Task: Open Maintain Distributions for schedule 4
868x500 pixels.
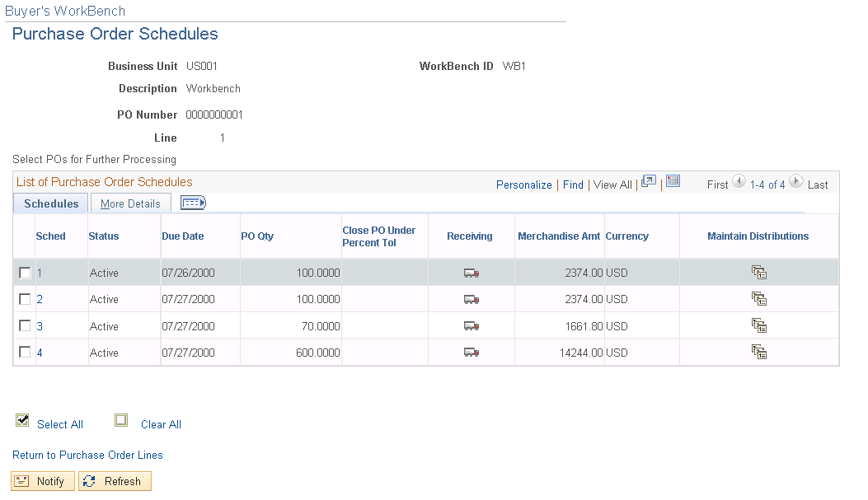Action: [758, 351]
